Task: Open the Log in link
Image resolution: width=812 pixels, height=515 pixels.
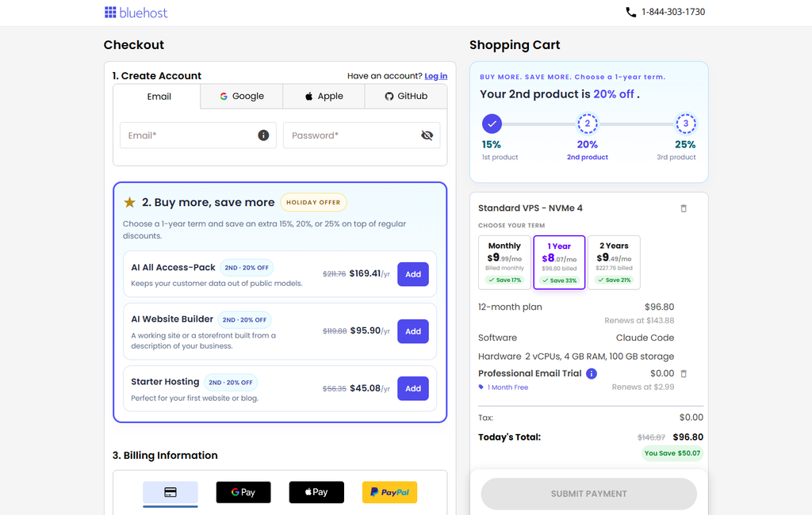Action: (435, 76)
